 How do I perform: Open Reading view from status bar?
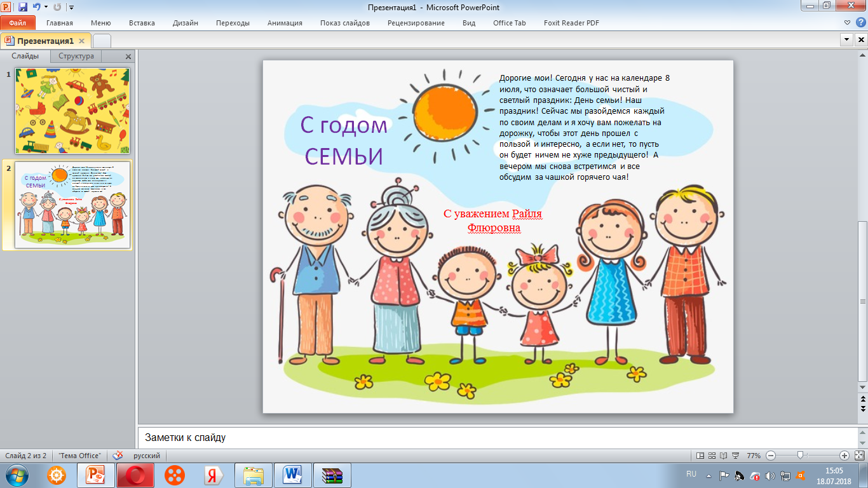[724, 456]
